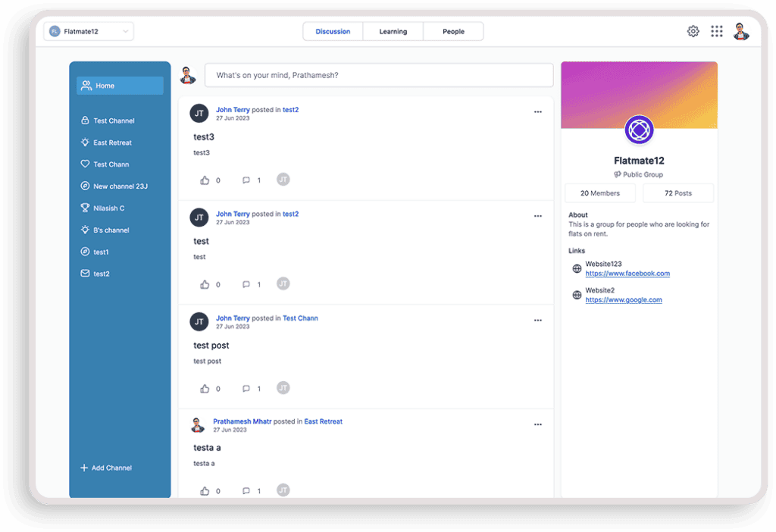Open the options menu on Prathamesh Mhatr's post

click(537, 424)
